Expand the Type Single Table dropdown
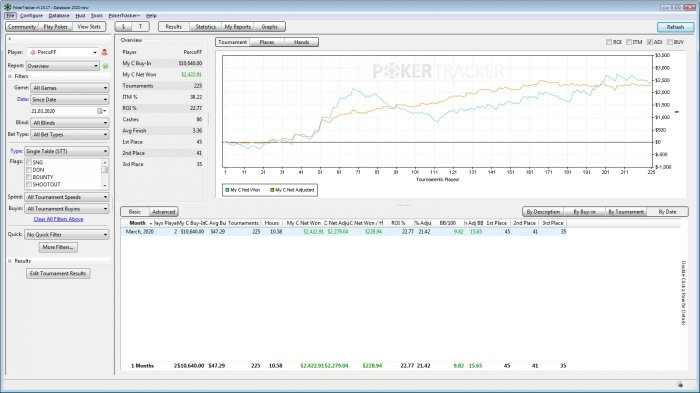 (x=67, y=151)
